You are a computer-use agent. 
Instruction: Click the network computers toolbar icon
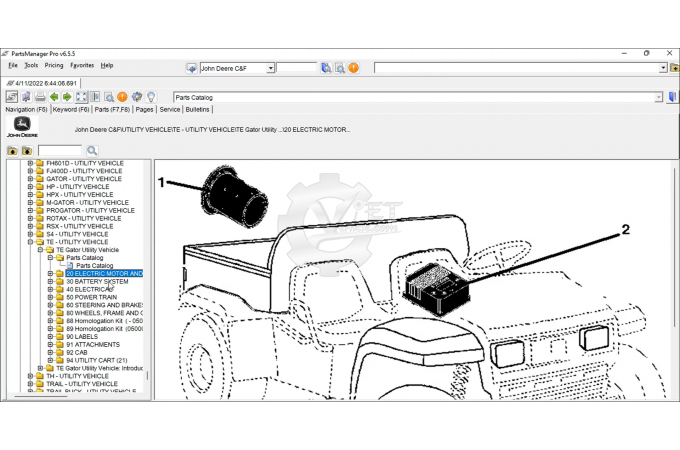(x=26, y=97)
